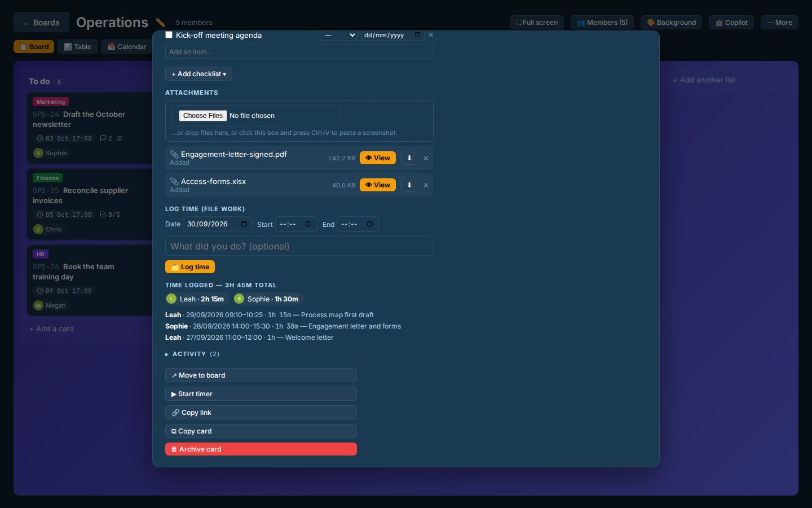Open the More menu
The height and width of the screenshot is (508, 812).
[x=779, y=23]
